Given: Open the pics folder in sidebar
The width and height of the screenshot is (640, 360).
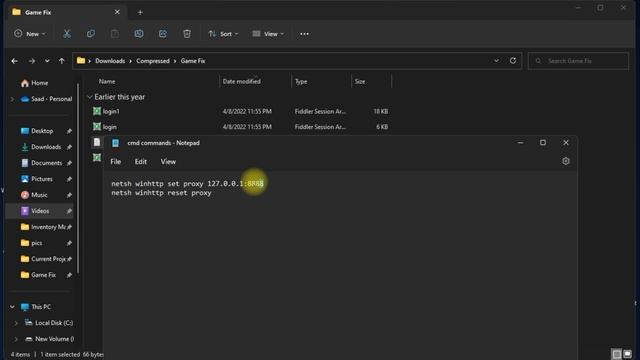Looking at the screenshot, I should (36, 243).
